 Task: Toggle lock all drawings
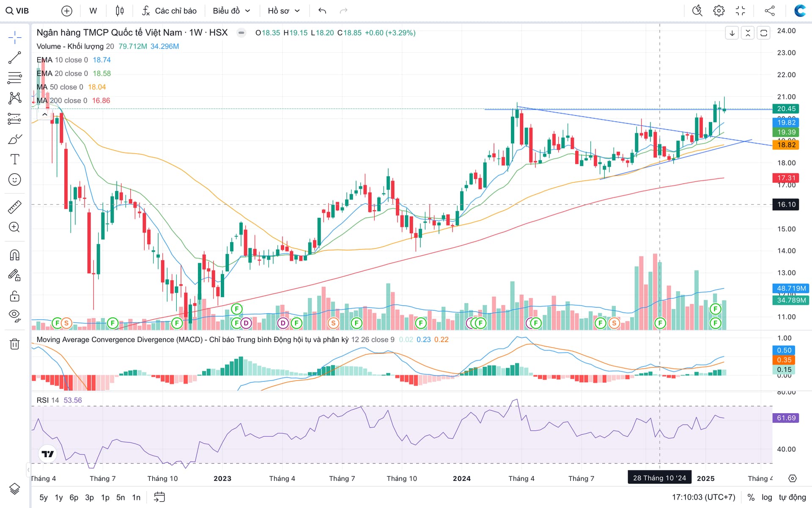click(14, 296)
